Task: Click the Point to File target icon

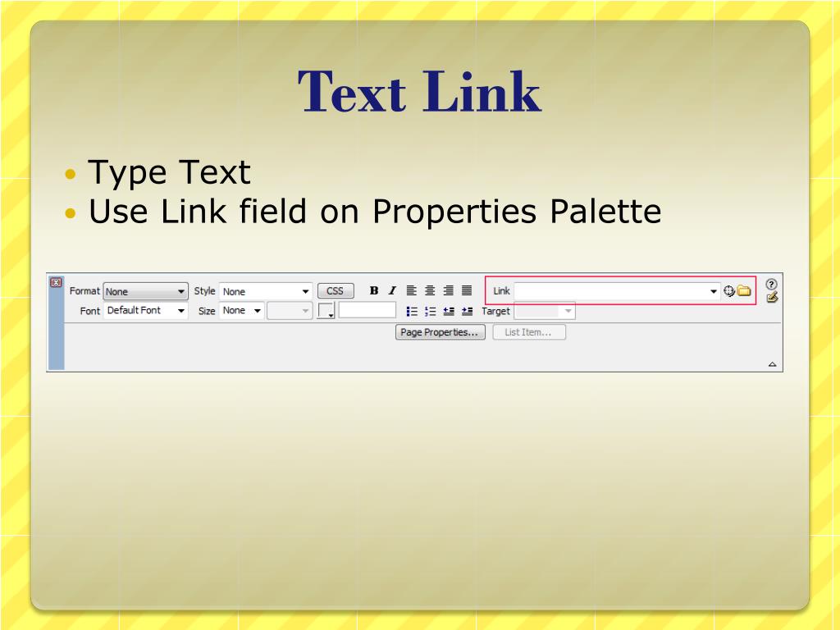Action: click(x=728, y=291)
